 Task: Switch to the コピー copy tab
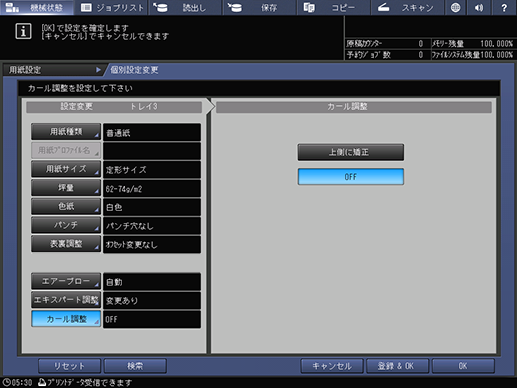click(333, 7)
